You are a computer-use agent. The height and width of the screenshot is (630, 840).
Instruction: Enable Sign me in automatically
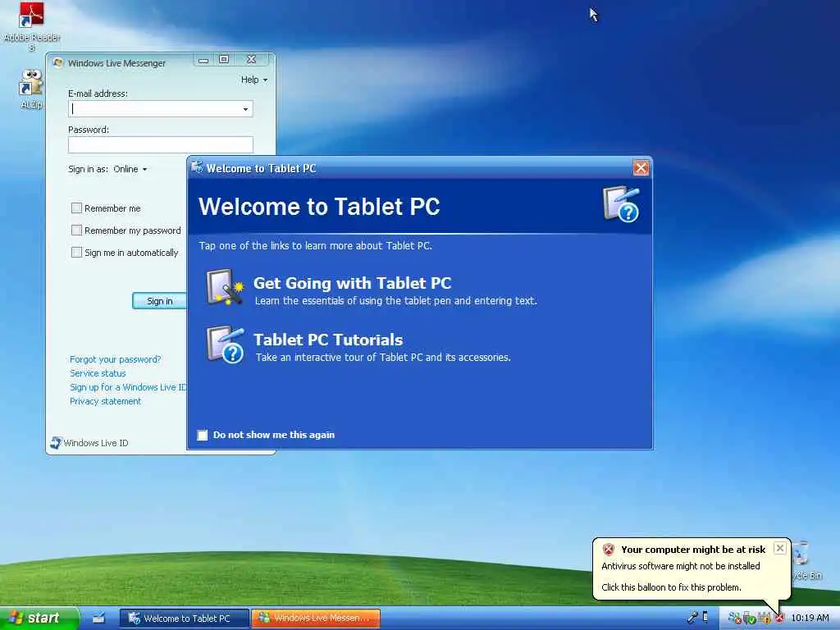tap(76, 253)
